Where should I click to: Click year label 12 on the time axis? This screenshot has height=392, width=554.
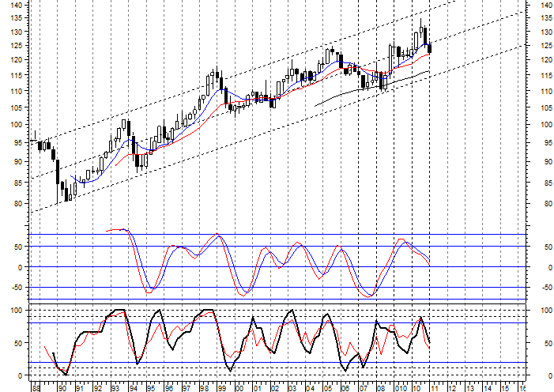point(452,389)
